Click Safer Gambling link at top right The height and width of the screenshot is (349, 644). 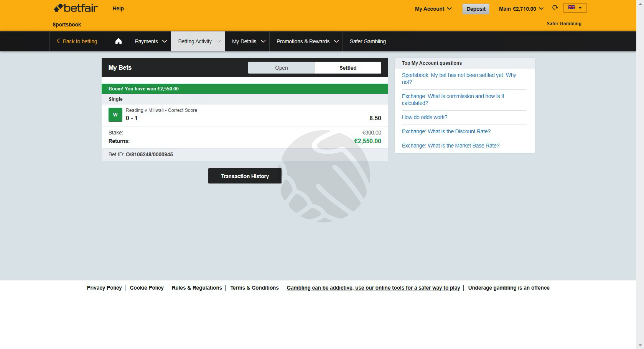[564, 24]
